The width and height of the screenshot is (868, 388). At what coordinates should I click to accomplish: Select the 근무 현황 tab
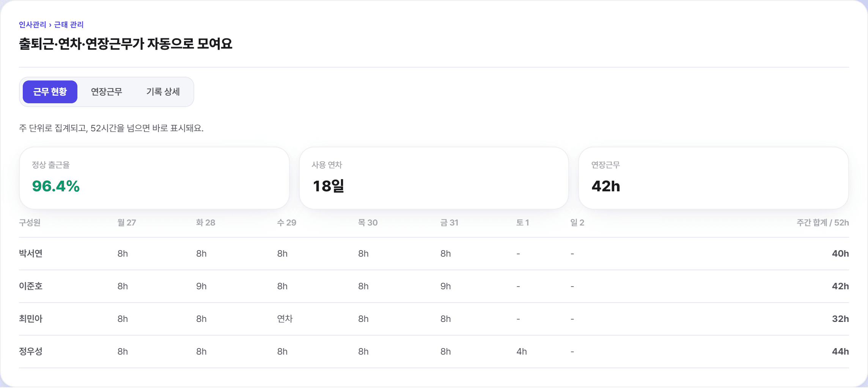coord(50,92)
